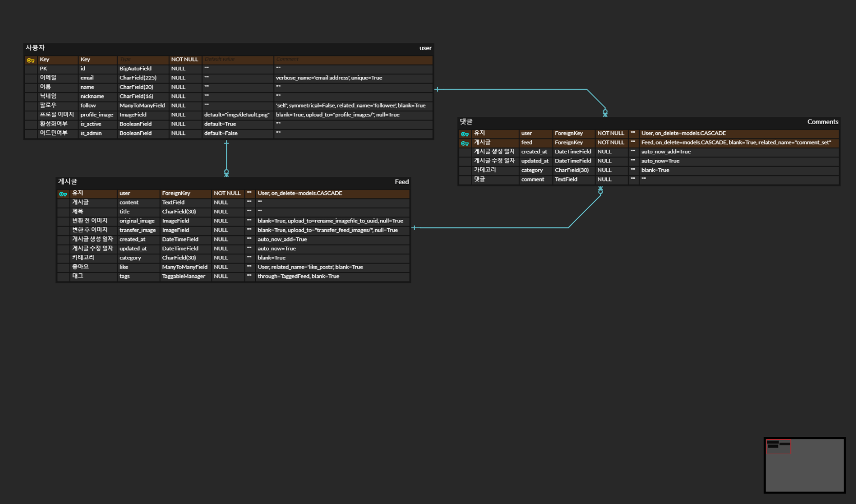The height and width of the screenshot is (504, 856).
Task: Click the crow's foot connector below the Comments table
Action: [x=600, y=190]
